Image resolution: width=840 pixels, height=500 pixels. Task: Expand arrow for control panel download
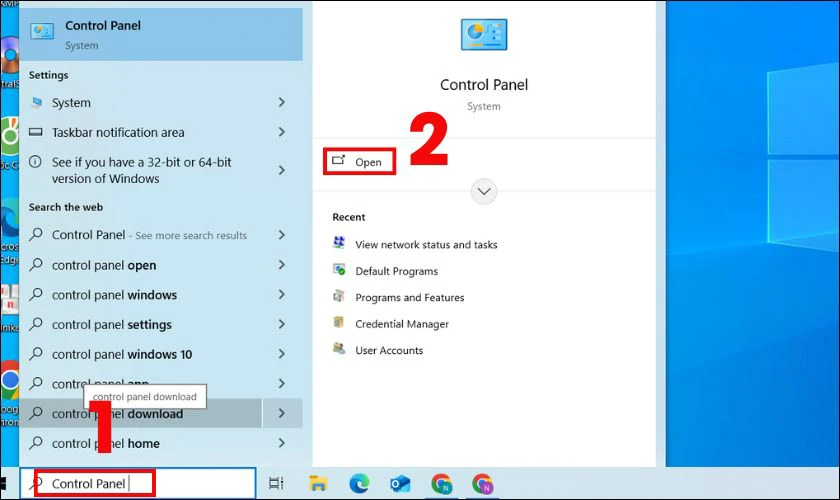282,413
